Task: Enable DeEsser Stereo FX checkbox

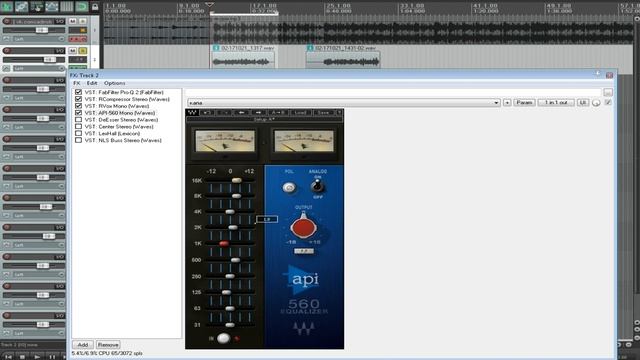Action: point(78,120)
